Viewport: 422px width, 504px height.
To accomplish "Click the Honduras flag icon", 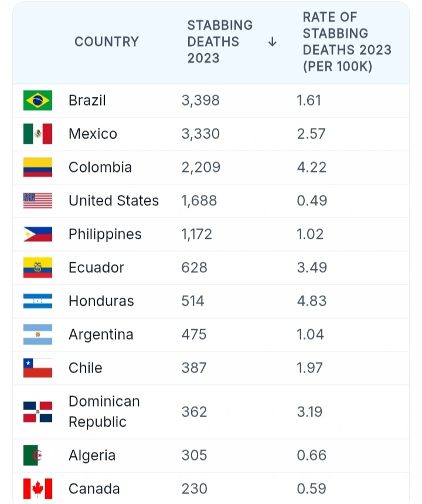I will (x=38, y=301).
